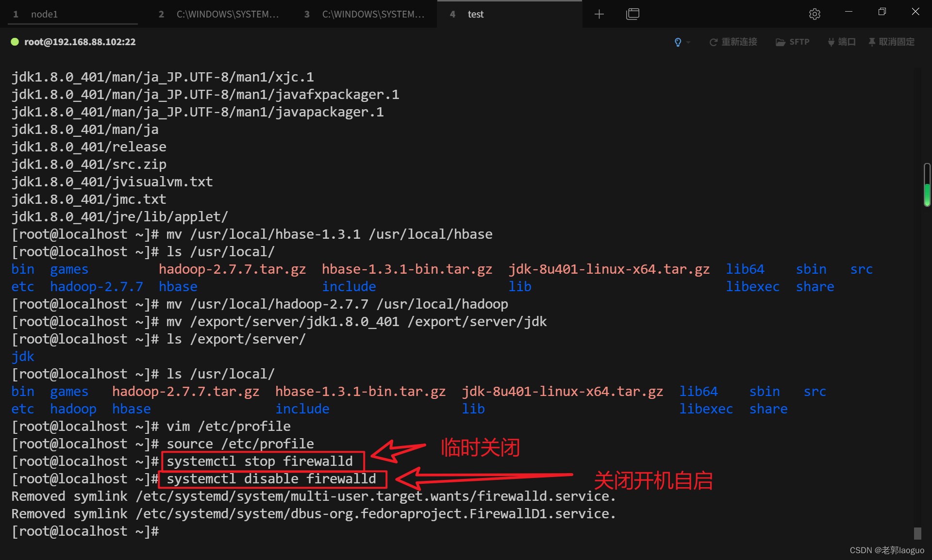Open a new tab with plus icon
Viewport: 932px width, 560px height.
(599, 14)
